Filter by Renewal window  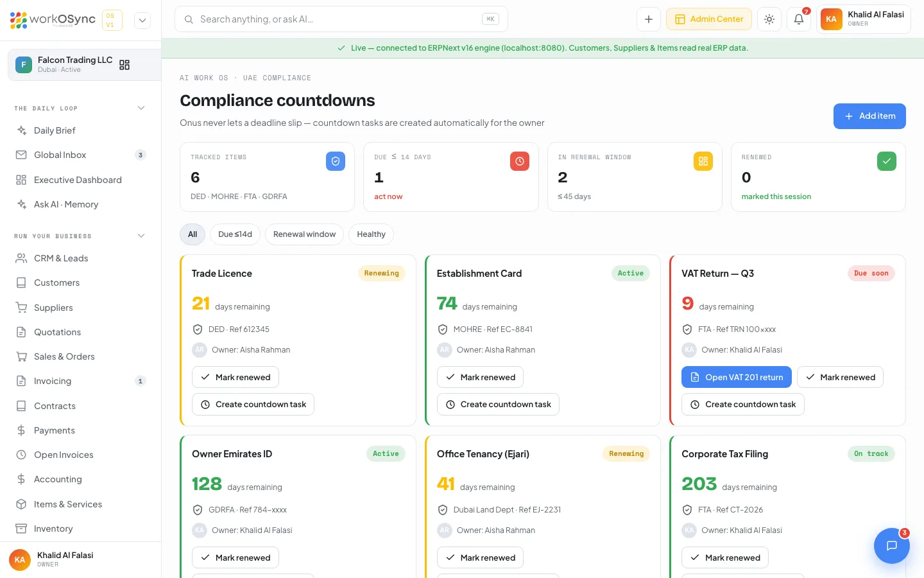click(304, 234)
